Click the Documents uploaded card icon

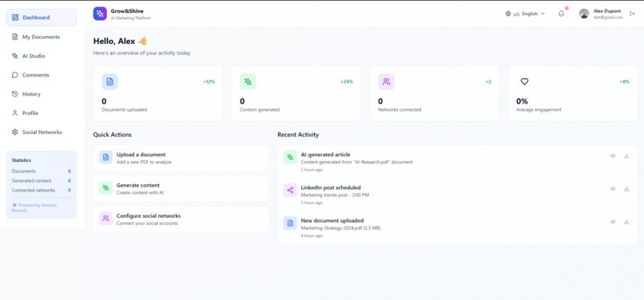click(109, 81)
